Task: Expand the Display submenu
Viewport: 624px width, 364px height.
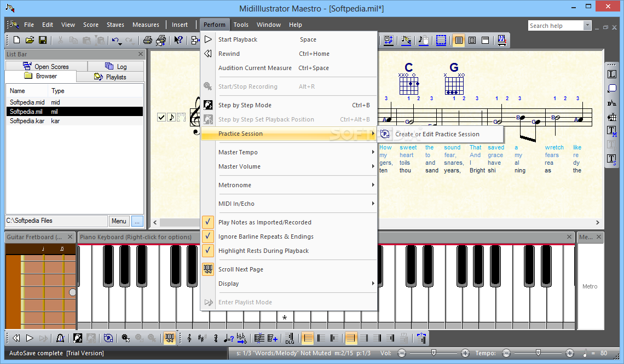Action: pos(290,284)
